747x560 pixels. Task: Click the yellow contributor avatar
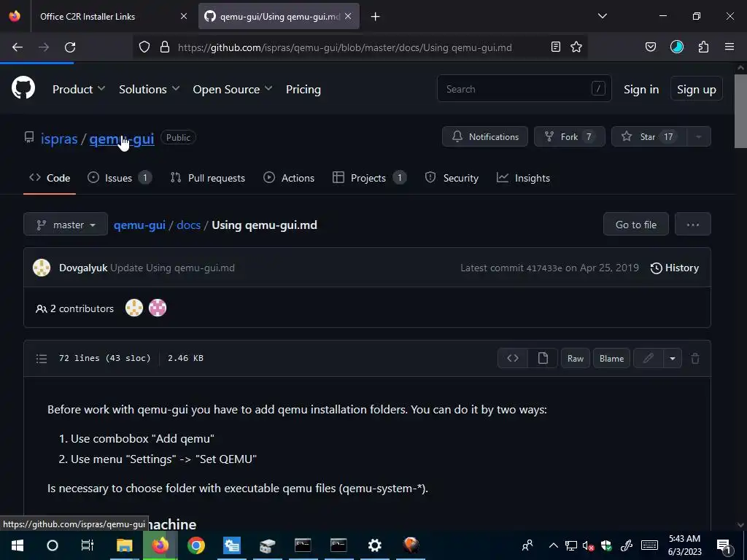134,308
